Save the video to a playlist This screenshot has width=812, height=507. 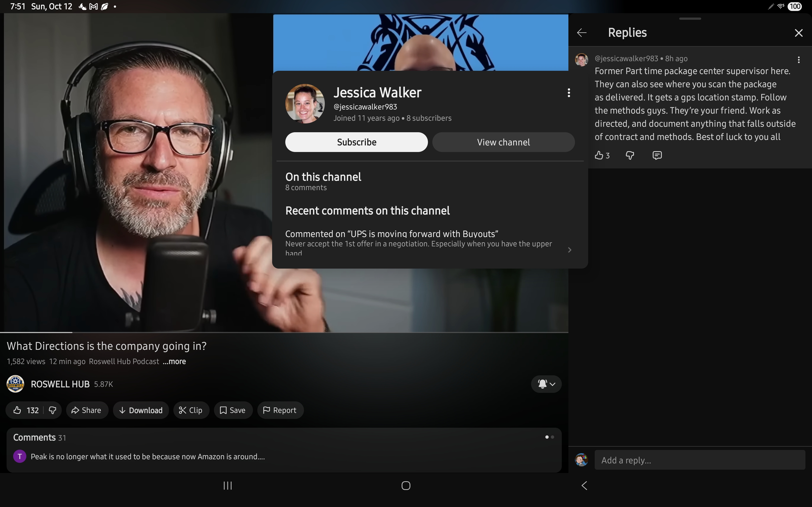(x=233, y=410)
